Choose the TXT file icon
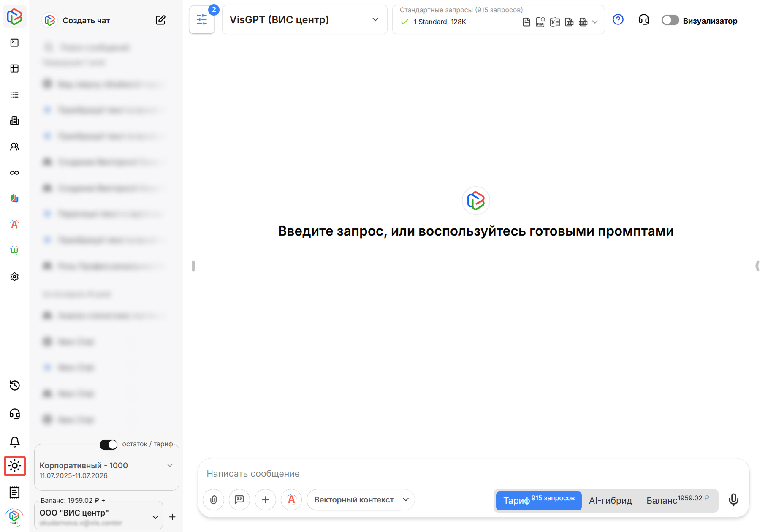This screenshot has width=768, height=532. point(569,22)
